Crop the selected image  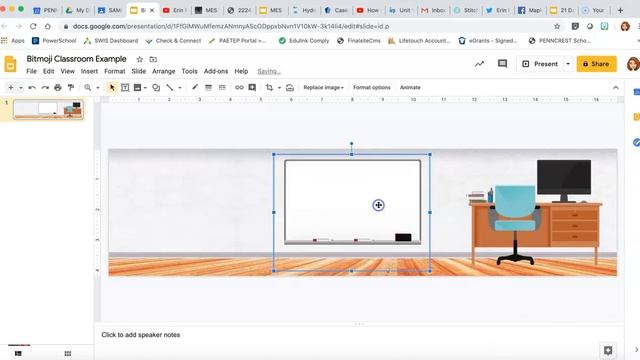[269, 87]
